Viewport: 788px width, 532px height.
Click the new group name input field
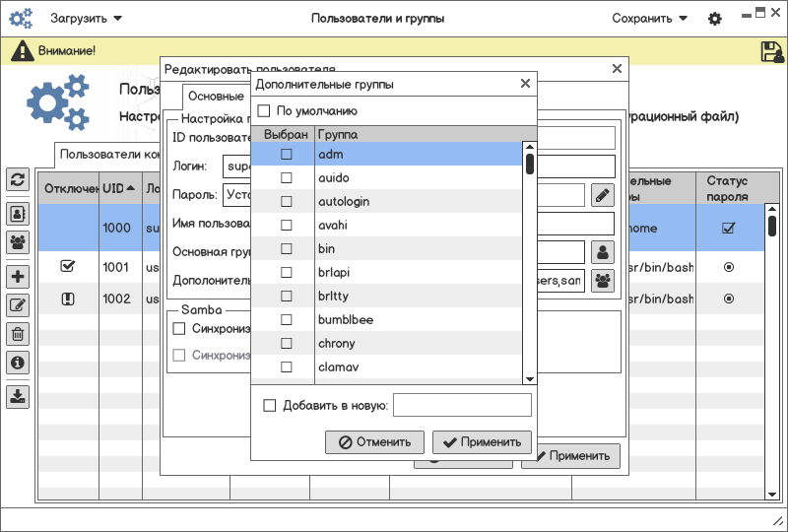462,405
